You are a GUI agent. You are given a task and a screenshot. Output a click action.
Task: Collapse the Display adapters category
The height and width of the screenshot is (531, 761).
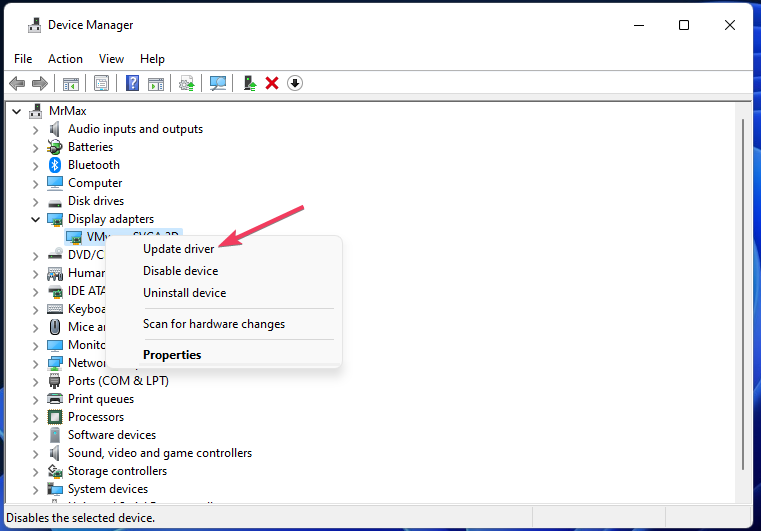[36, 219]
